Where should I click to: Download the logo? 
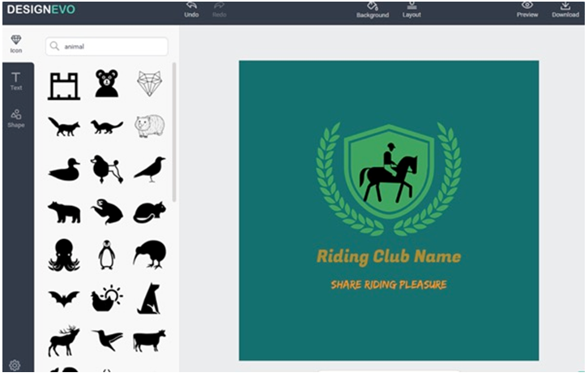point(565,11)
